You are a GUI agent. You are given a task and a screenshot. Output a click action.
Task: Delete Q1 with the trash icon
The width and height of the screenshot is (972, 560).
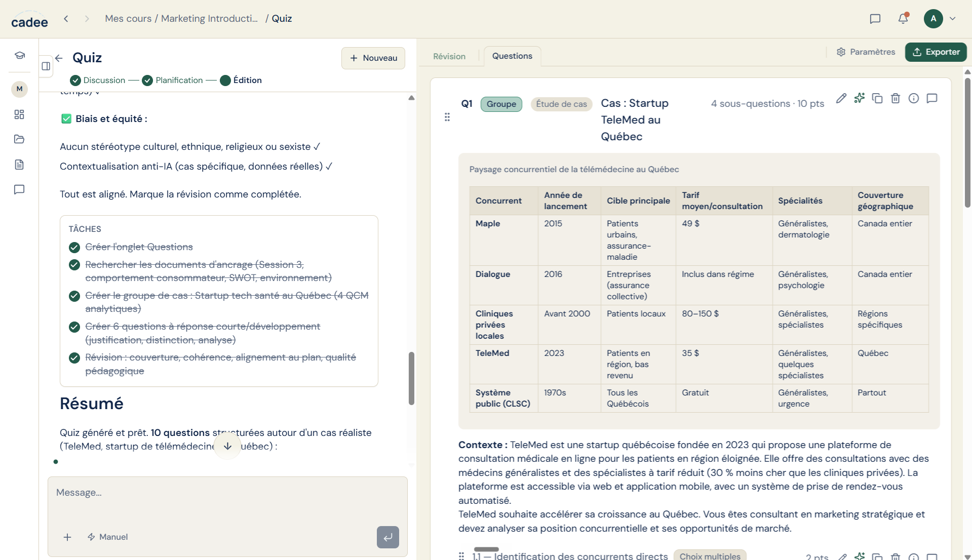[896, 98]
